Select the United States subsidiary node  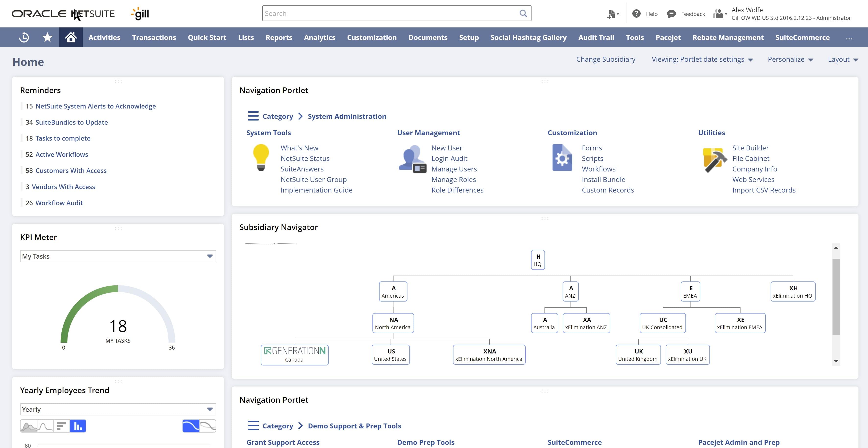point(391,354)
